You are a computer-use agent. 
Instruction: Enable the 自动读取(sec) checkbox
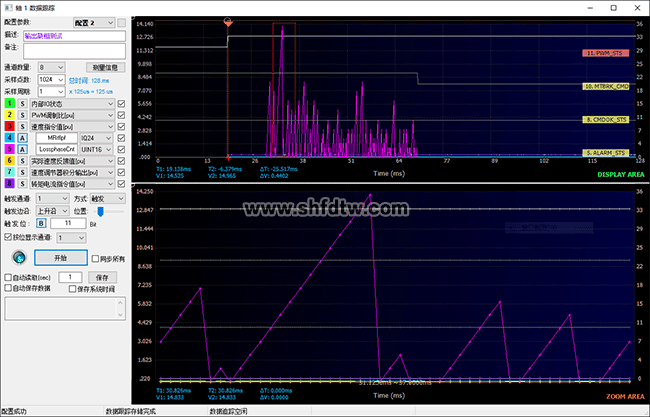pos(7,276)
